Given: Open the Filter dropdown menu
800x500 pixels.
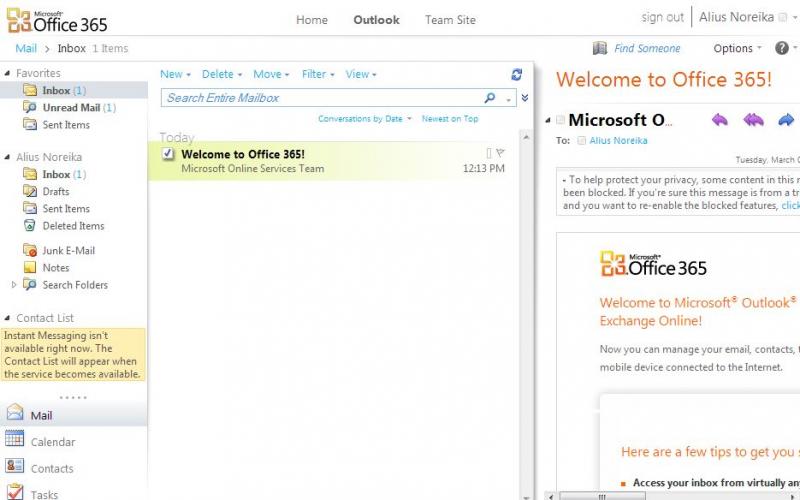Looking at the screenshot, I should click(x=318, y=74).
